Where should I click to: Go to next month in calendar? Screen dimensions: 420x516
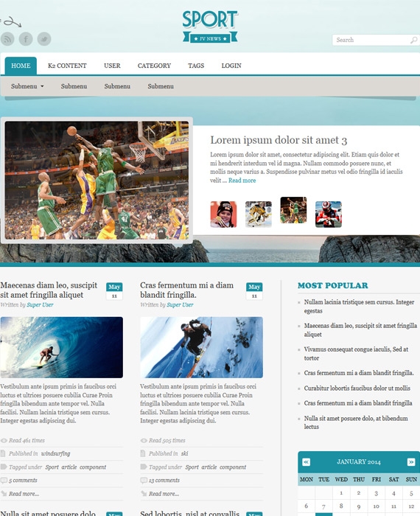coord(411,461)
